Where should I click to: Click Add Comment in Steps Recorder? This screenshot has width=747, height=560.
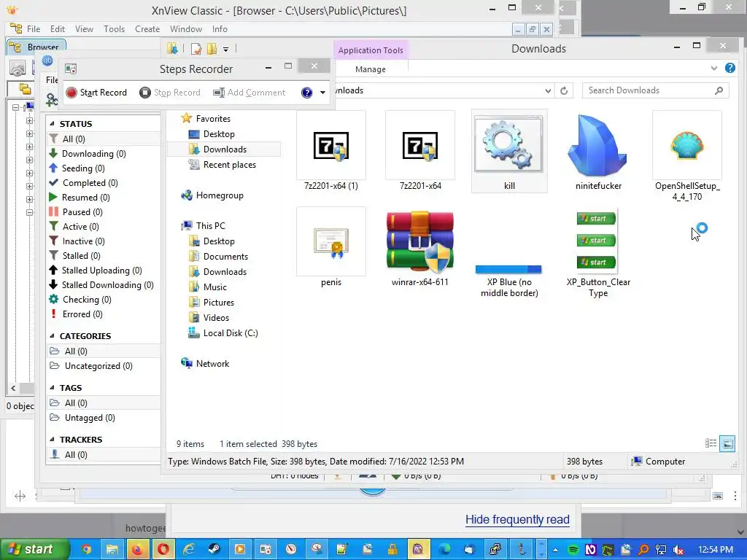(249, 93)
